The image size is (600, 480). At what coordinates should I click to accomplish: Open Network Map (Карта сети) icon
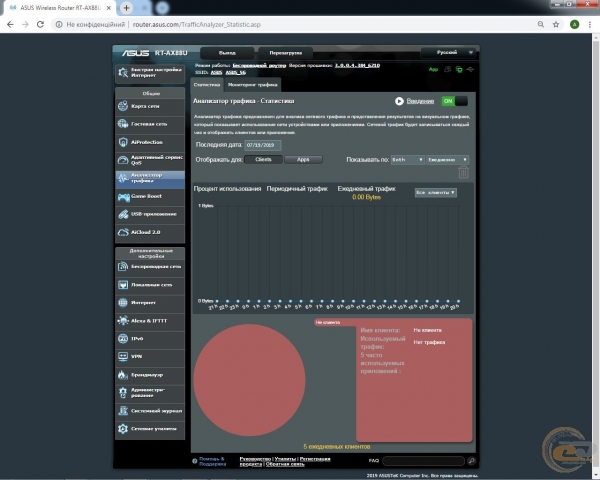(123, 106)
